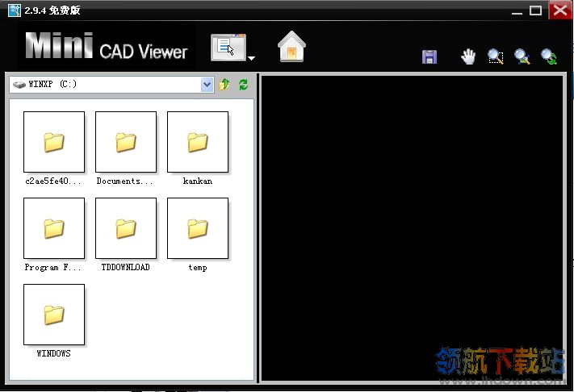Image resolution: width=574 pixels, height=392 pixels.
Task: Click the 'WINDOWS' folder name label
Action: (x=54, y=353)
